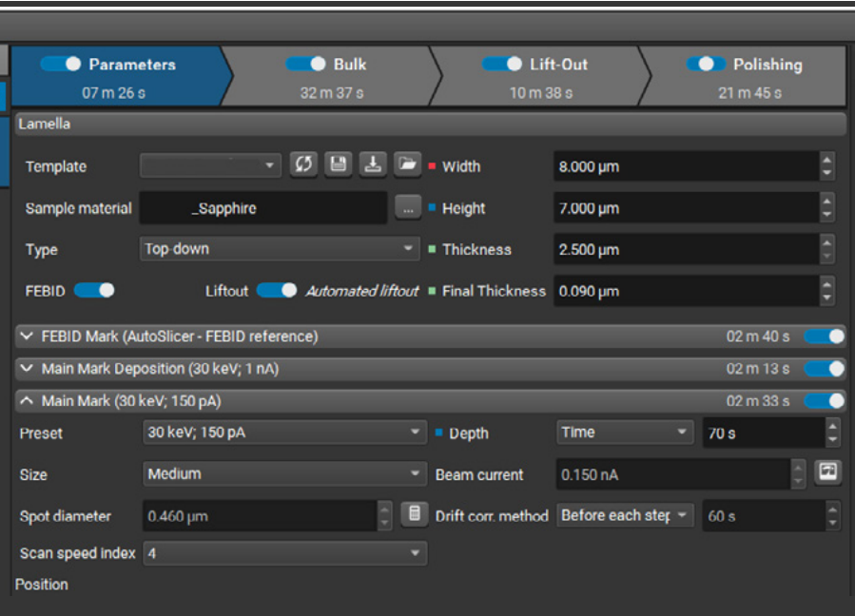The height and width of the screenshot is (616, 855).
Task: Click the Final Thickness input field
Action: tap(685, 291)
